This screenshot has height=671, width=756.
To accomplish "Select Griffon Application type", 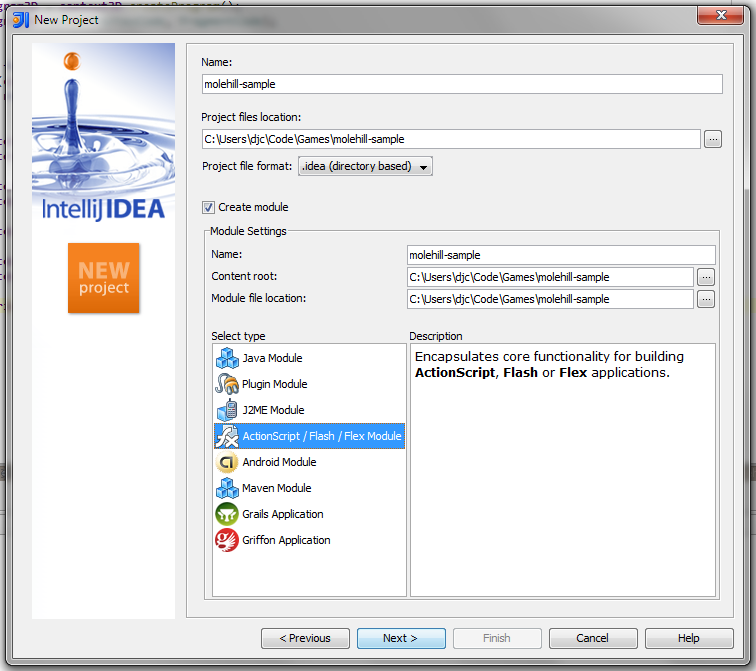I will pyautogui.click(x=310, y=540).
